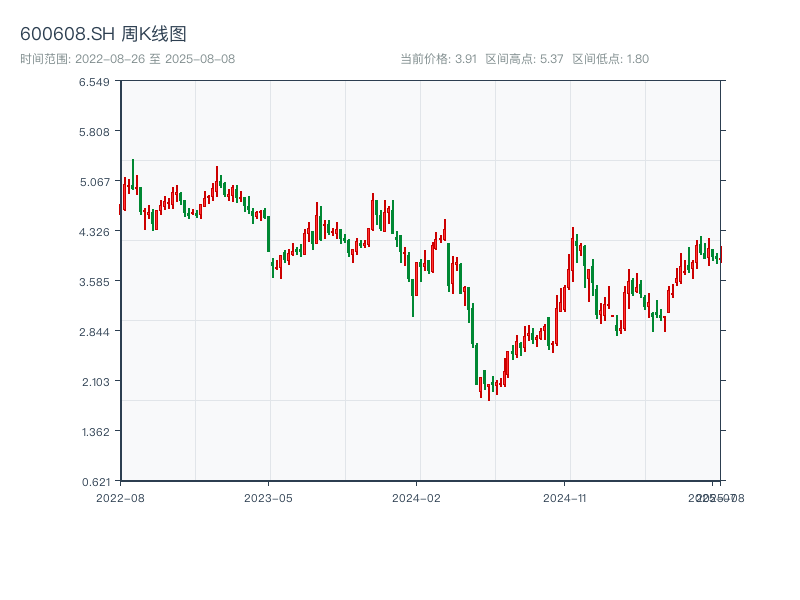This screenshot has width=800, height=600.
Task: Select the 2024-11 x-axis date label
Action: 564,497
